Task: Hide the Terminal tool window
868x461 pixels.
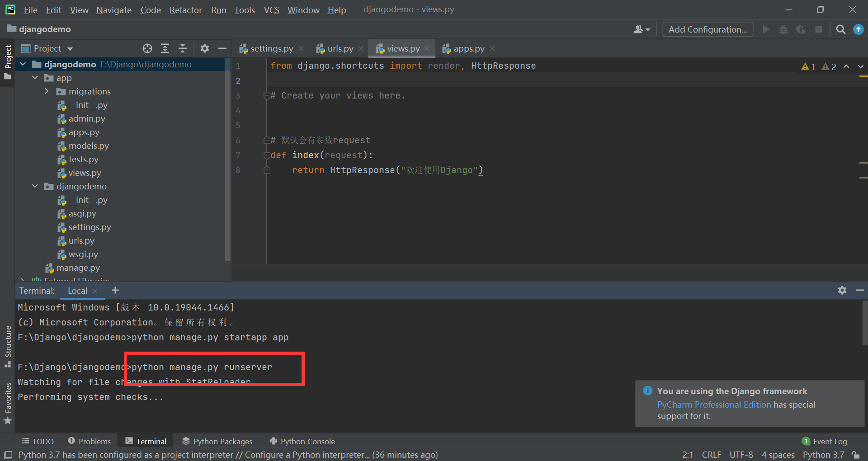Action: (x=859, y=290)
